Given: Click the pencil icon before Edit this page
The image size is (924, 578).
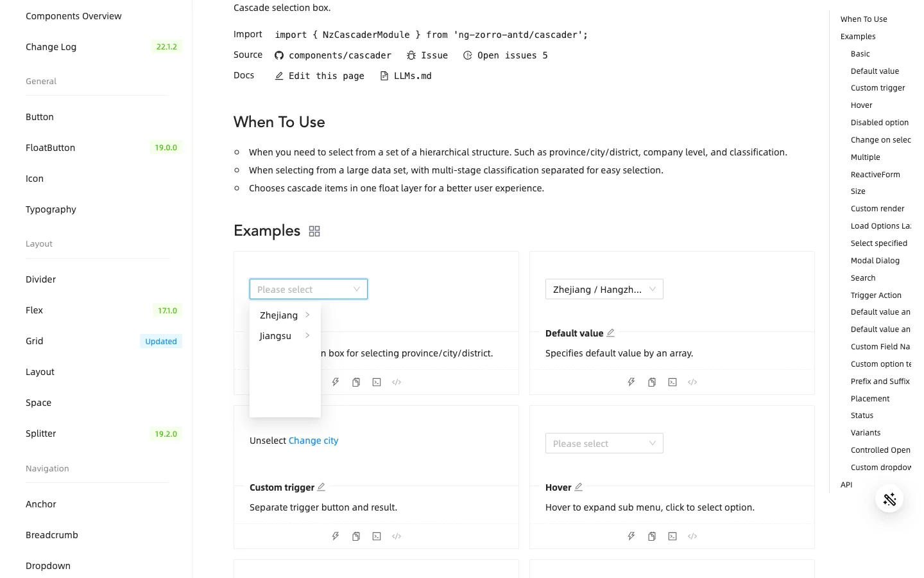Looking at the screenshot, I should pos(279,76).
